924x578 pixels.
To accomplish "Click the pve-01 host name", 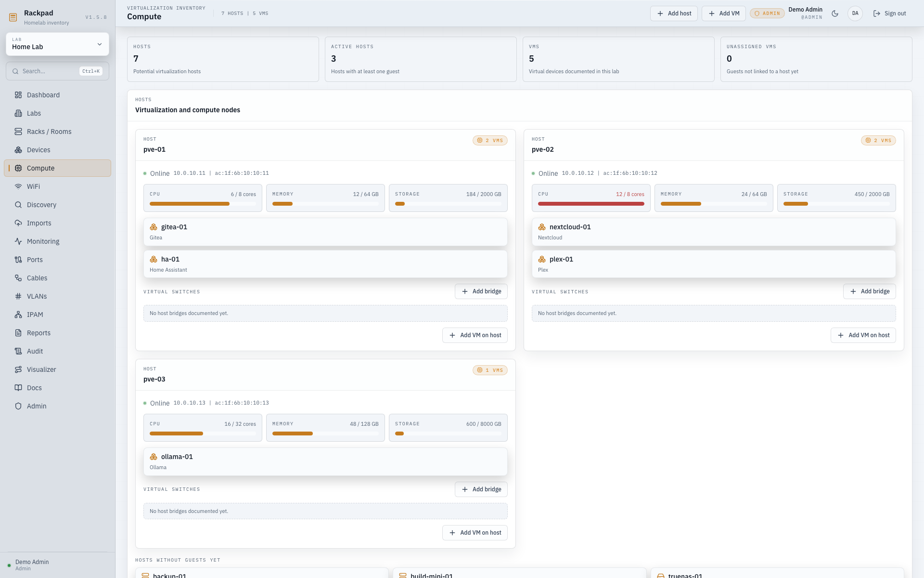I will pos(154,149).
